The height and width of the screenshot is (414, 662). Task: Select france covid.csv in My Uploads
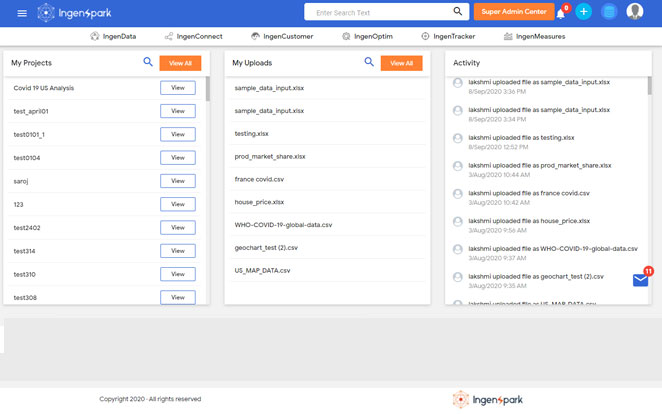coord(259,179)
